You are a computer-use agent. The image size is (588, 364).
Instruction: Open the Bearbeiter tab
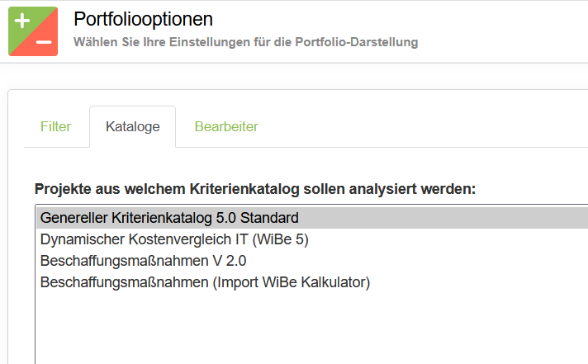point(226,126)
